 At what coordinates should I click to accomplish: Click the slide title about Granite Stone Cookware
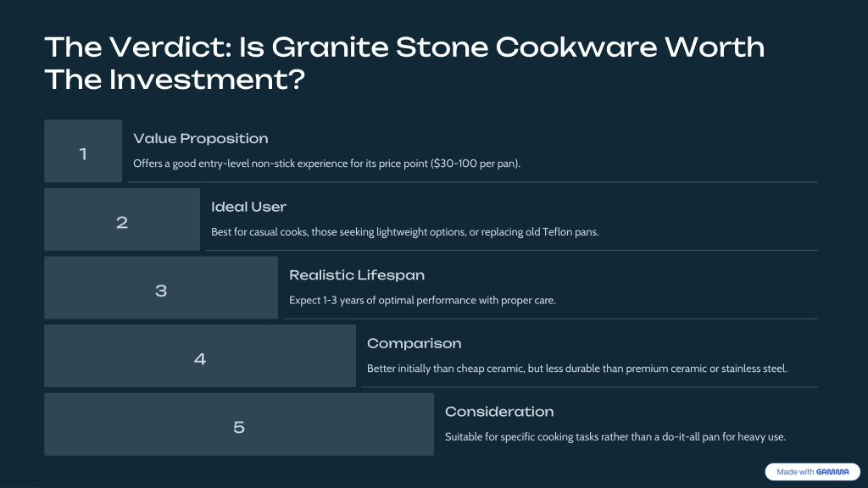pyautogui.click(x=404, y=63)
